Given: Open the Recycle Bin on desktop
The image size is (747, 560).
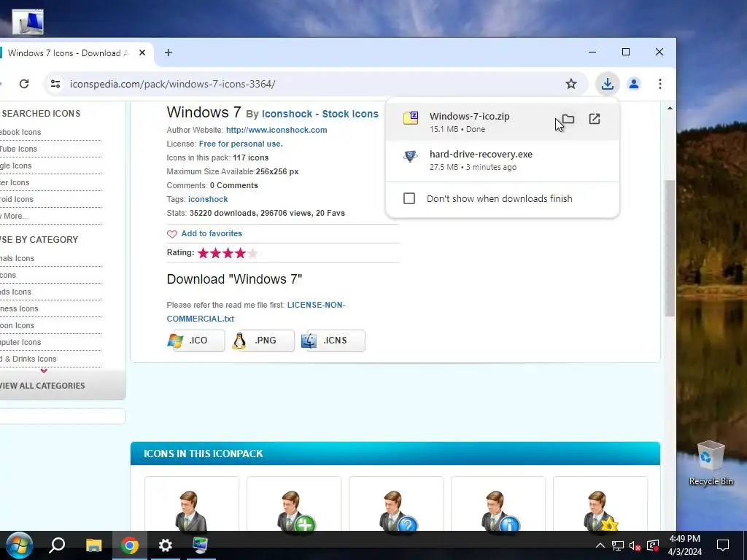Looking at the screenshot, I should point(711,463).
